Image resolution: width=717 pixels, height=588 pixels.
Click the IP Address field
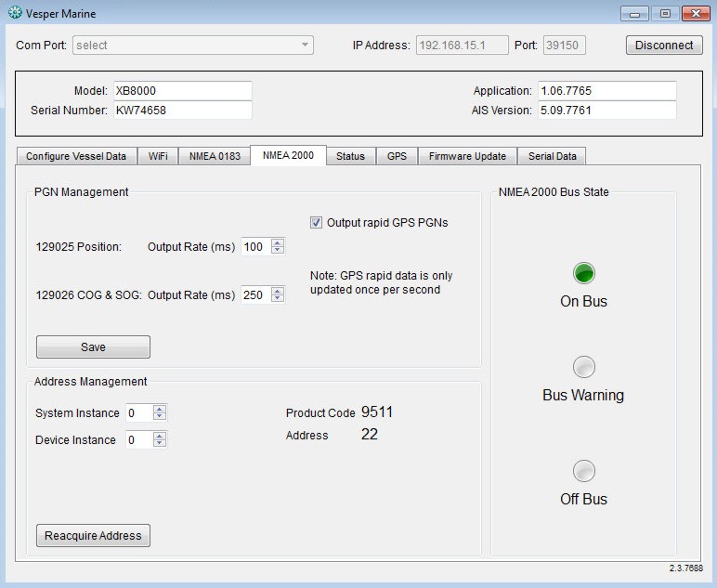coord(463,46)
